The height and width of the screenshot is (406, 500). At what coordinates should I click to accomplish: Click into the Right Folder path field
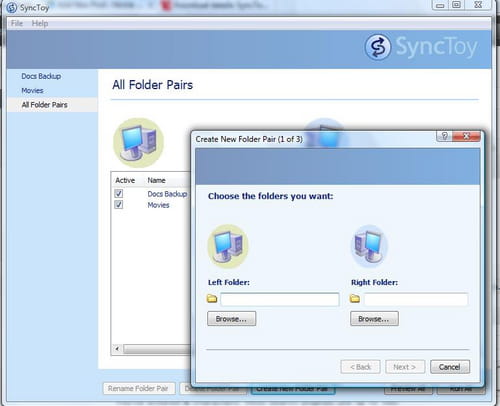click(x=416, y=299)
